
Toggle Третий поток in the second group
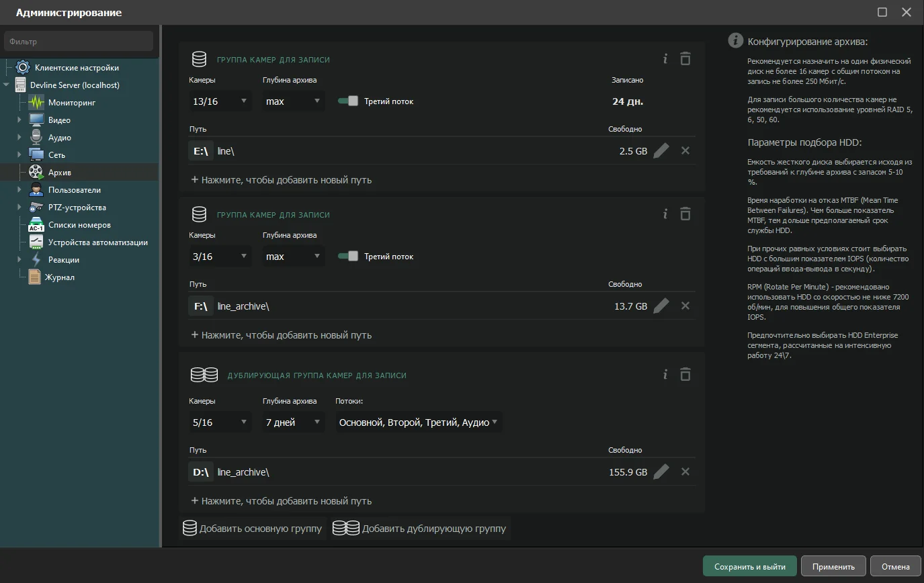pyautogui.click(x=348, y=257)
